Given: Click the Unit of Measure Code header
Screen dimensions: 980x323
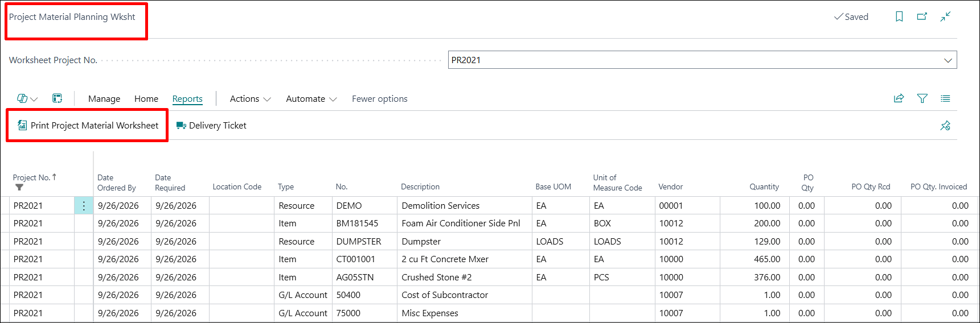Looking at the screenshot, I should point(618,183).
